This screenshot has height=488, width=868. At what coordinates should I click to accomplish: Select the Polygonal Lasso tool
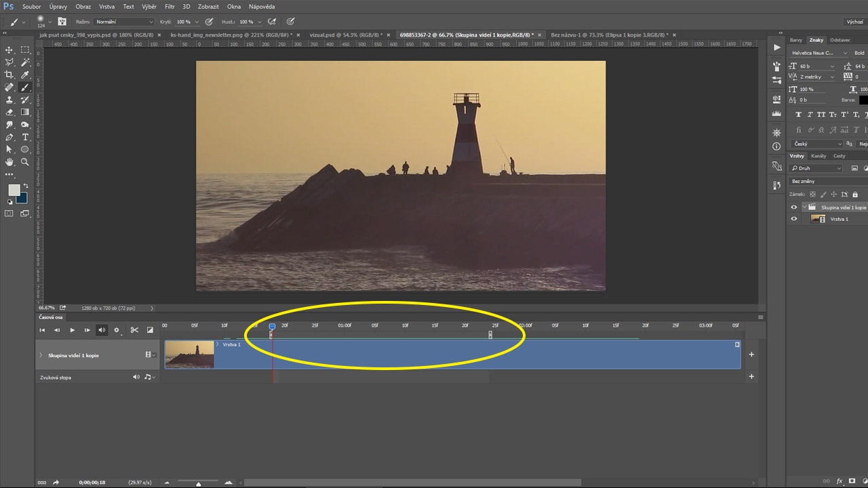coord(9,62)
